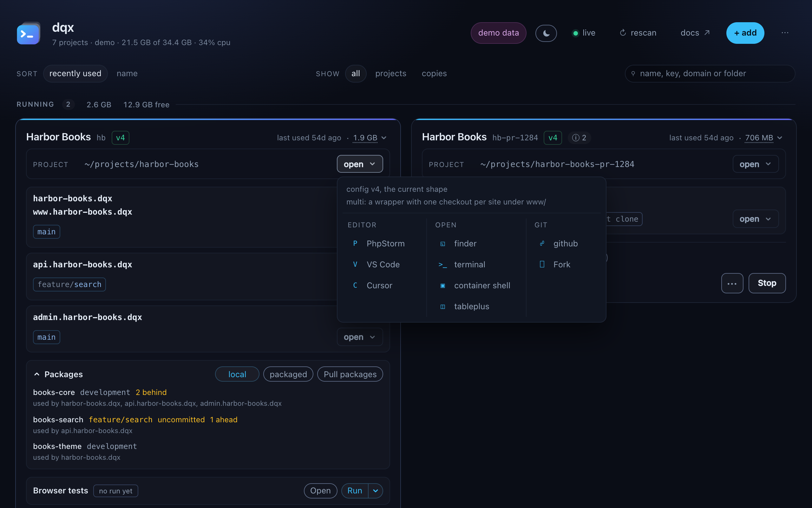
Task: Open container shell
Action: coord(482,285)
